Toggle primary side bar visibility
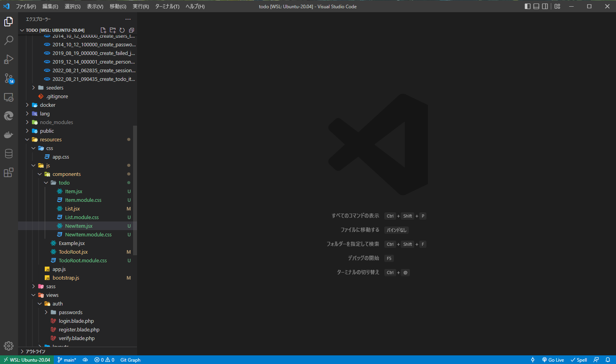This screenshot has width=616, height=364. [528, 6]
